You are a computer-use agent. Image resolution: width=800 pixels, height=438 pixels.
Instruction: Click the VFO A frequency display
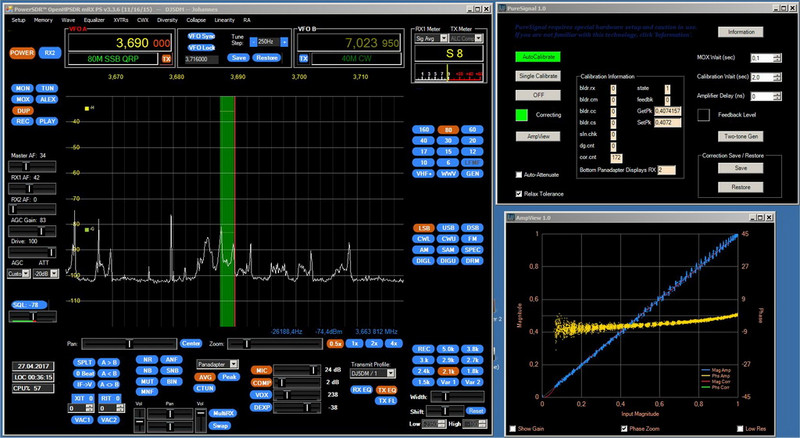130,44
